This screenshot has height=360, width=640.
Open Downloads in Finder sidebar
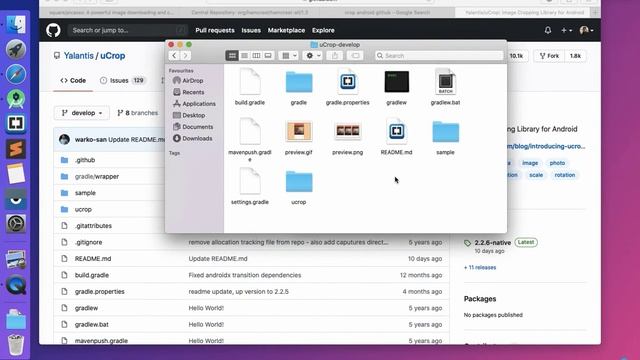pos(193,138)
